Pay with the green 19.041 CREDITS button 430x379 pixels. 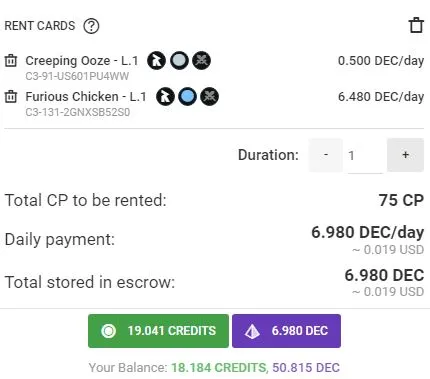158,331
